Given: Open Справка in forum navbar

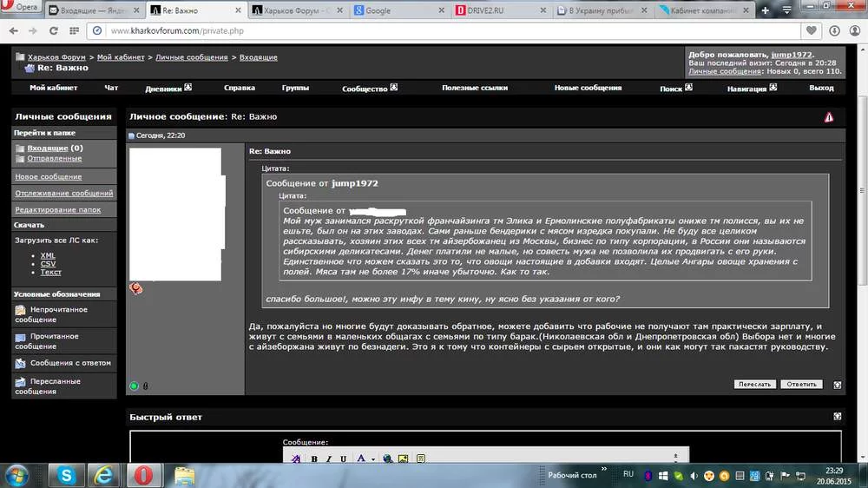Looking at the screenshot, I should point(240,88).
